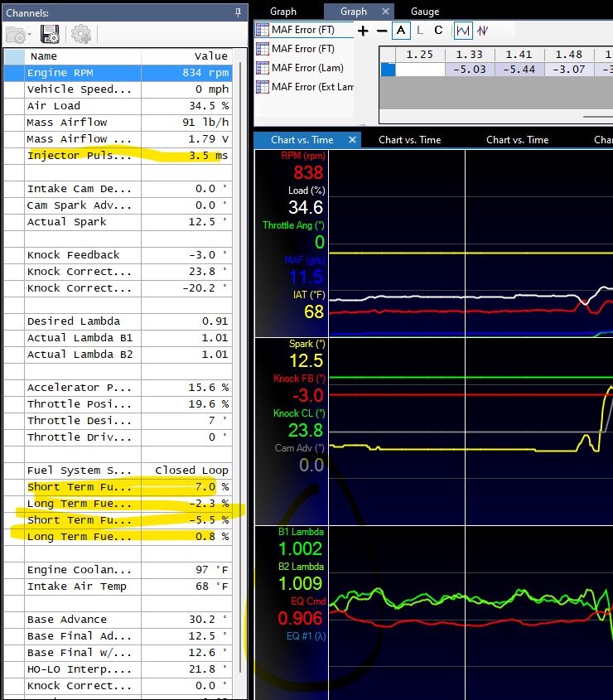Select the Fuel System S... Closed Loop row
This screenshot has height=700, width=613.
coord(118,471)
